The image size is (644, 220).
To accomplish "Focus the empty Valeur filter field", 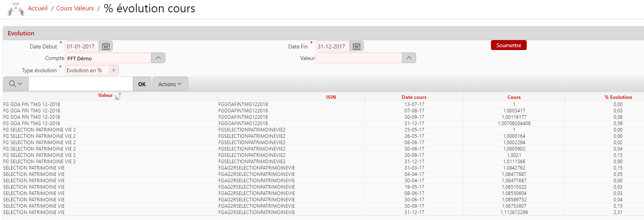I will tap(359, 58).
